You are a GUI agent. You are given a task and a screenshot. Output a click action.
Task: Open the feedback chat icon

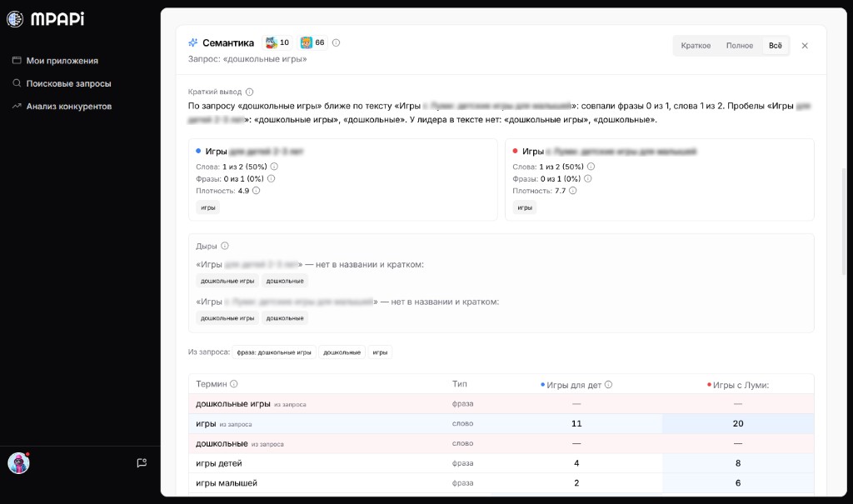point(142,463)
